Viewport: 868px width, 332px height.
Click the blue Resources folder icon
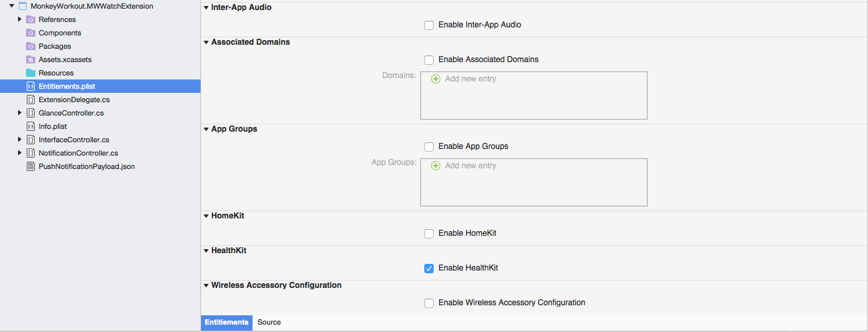pyautogui.click(x=31, y=73)
